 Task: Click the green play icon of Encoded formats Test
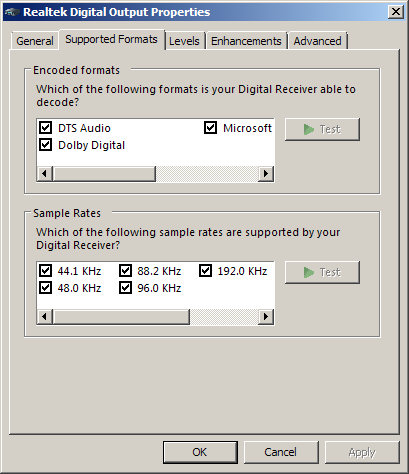click(309, 129)
